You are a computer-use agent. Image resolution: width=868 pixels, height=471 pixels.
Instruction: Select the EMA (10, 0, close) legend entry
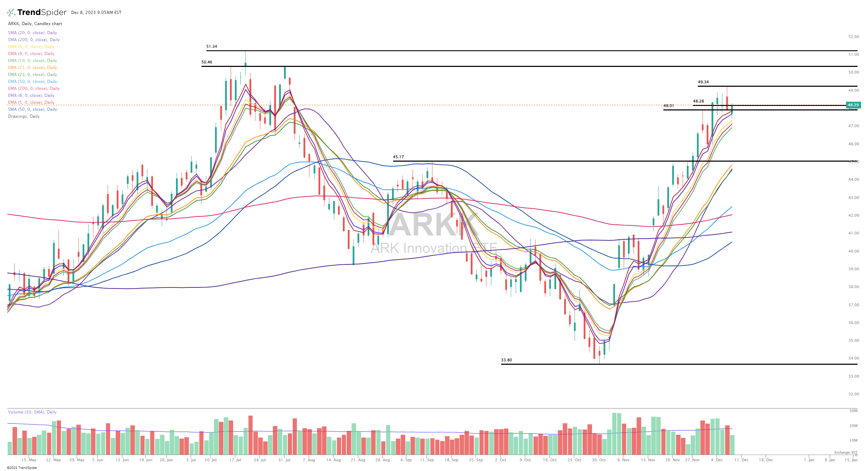tap(33, 61)
